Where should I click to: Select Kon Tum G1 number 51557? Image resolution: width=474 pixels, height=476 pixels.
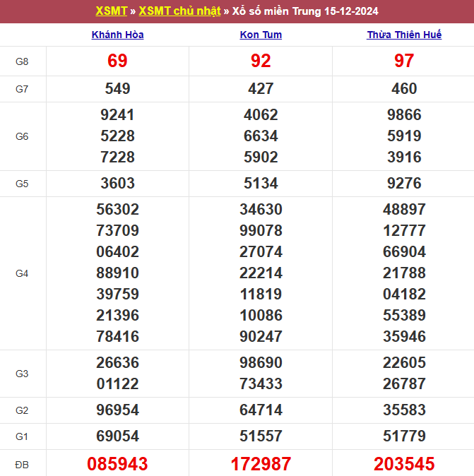coord(261,436)
